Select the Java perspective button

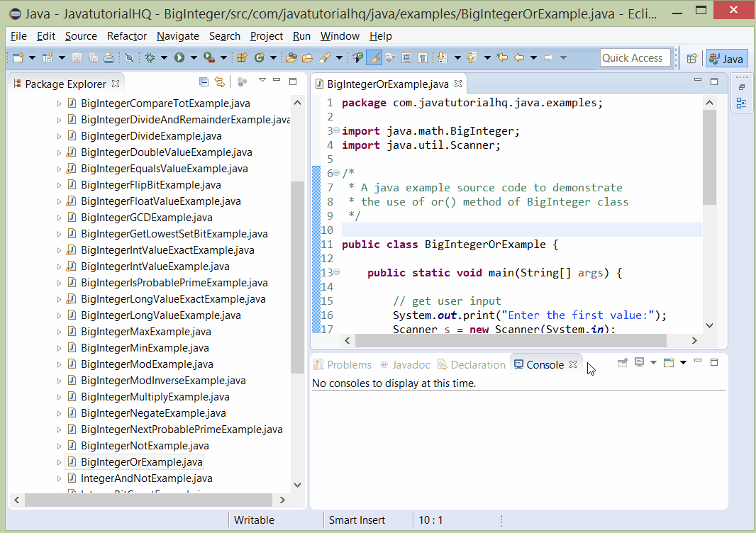click(x=726, y=58)
